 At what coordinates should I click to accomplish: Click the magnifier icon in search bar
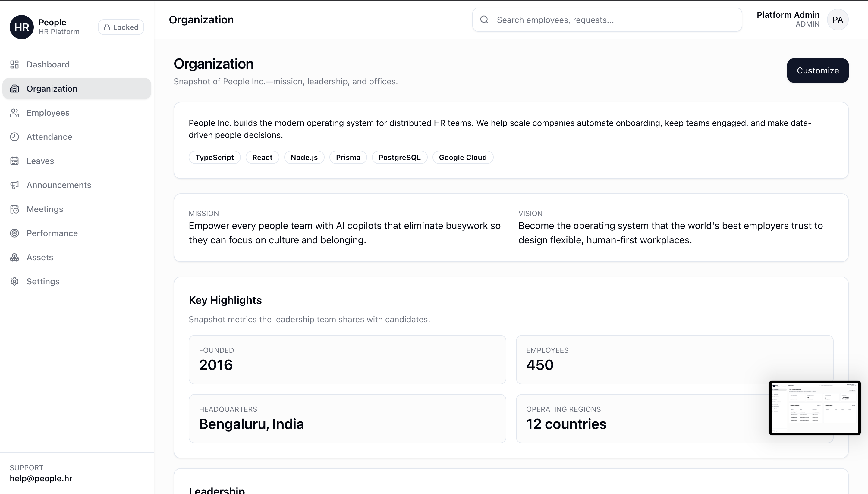(x=484, y=20)
